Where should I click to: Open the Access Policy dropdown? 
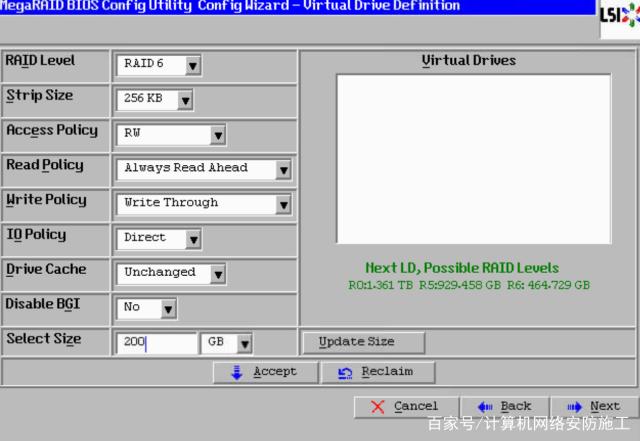(171, 135)
